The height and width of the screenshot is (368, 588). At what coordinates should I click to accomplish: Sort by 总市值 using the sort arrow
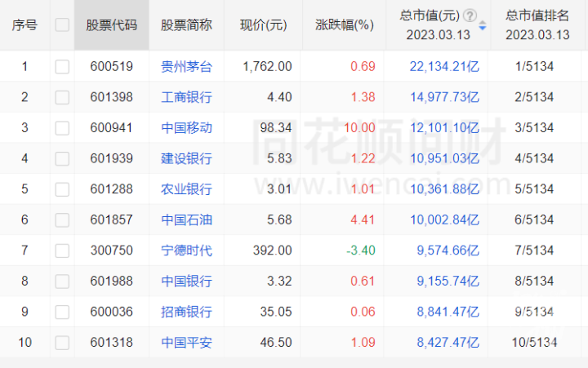(483, 25)
